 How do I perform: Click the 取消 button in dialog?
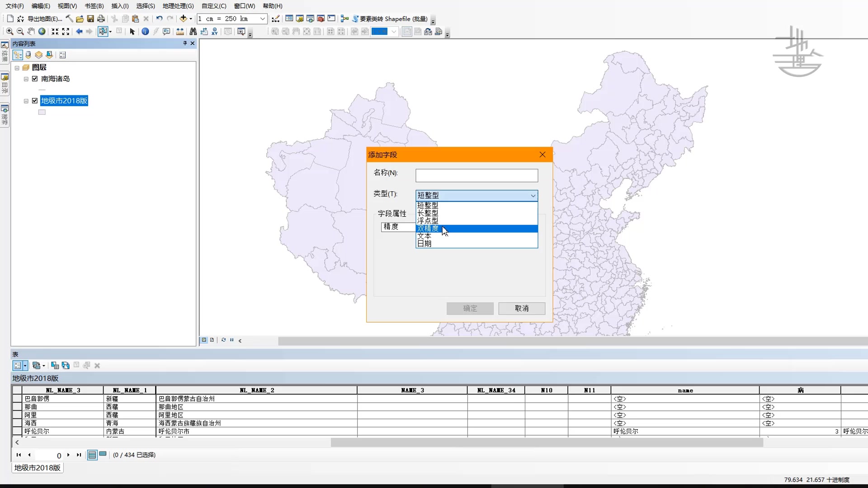[521, 308]
